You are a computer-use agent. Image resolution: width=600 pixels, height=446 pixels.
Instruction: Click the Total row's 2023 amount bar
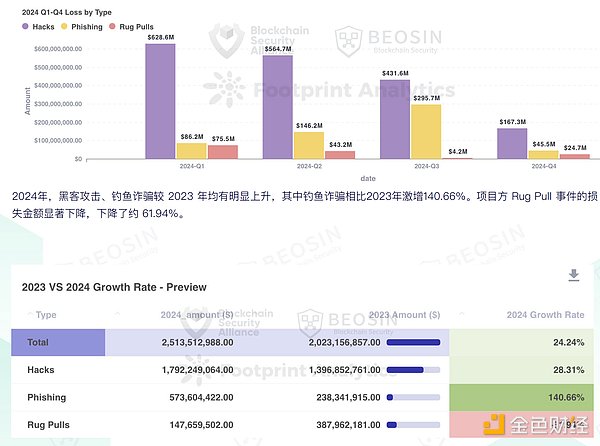coord(413,343)
